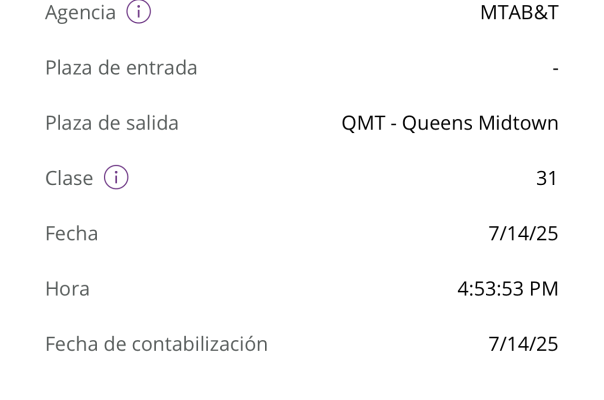Select the Agencia label
This screenshot has width=604, height=400.
click(x=80, y=14)
